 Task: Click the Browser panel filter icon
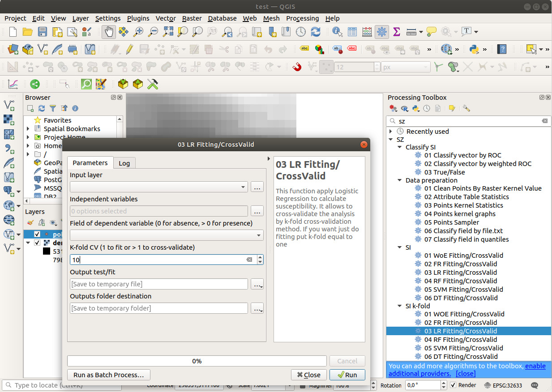click(x=53, y=108)
